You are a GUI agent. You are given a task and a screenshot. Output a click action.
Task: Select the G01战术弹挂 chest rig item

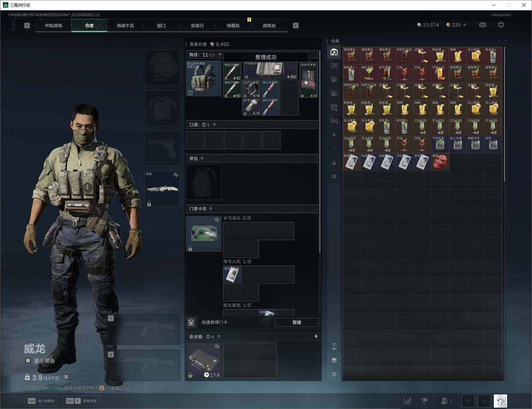tap(204, 78)
